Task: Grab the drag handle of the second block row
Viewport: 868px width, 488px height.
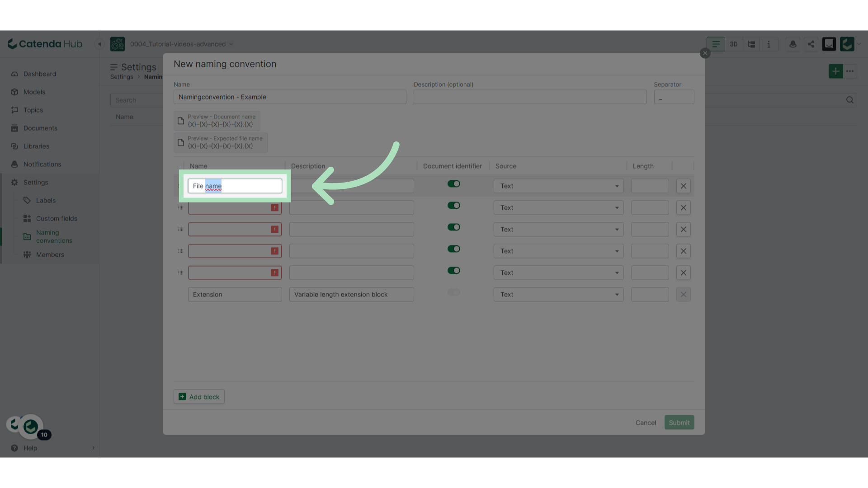Action: [181, 207]
